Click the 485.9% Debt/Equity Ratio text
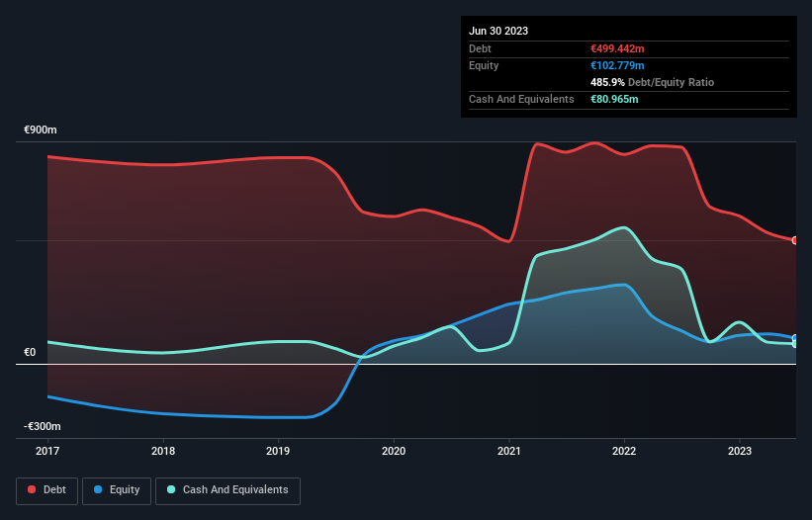The width and height of the screenshot is (812, 520). pyautogui.click(x=652, y=82)
